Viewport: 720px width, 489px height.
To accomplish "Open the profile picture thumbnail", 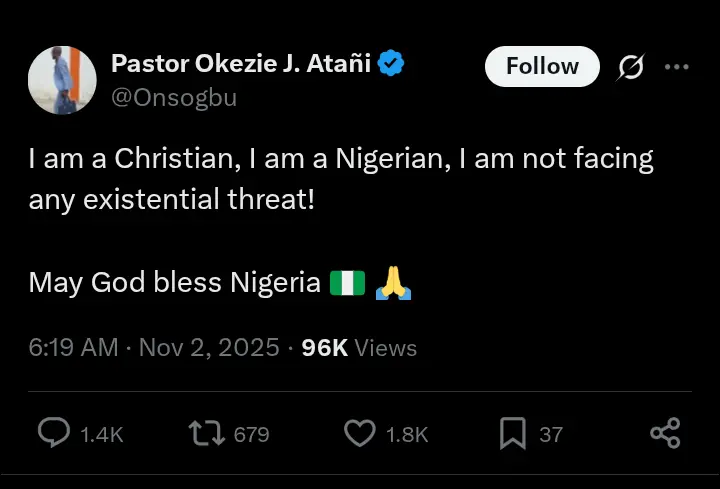I will (62, 80).
